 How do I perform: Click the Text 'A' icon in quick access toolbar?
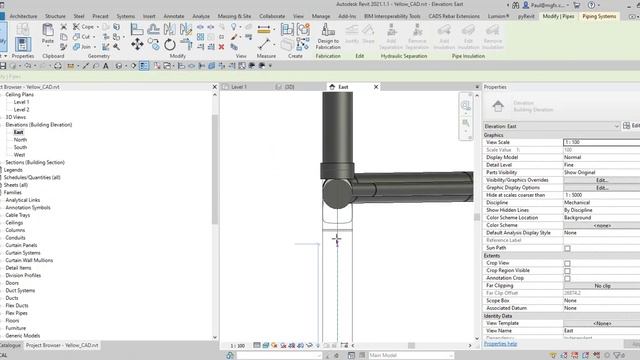pyautogui.click(x=106, y=66)
